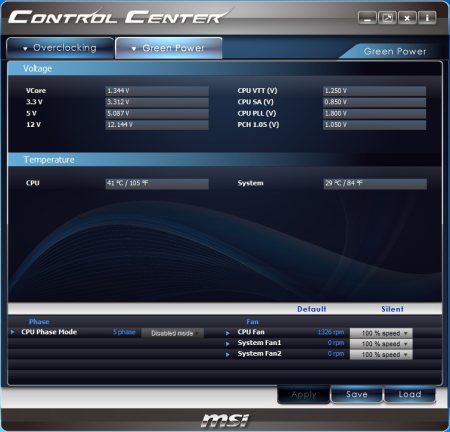
Task: Select the Green Power tab
Action: pos(169,48)
